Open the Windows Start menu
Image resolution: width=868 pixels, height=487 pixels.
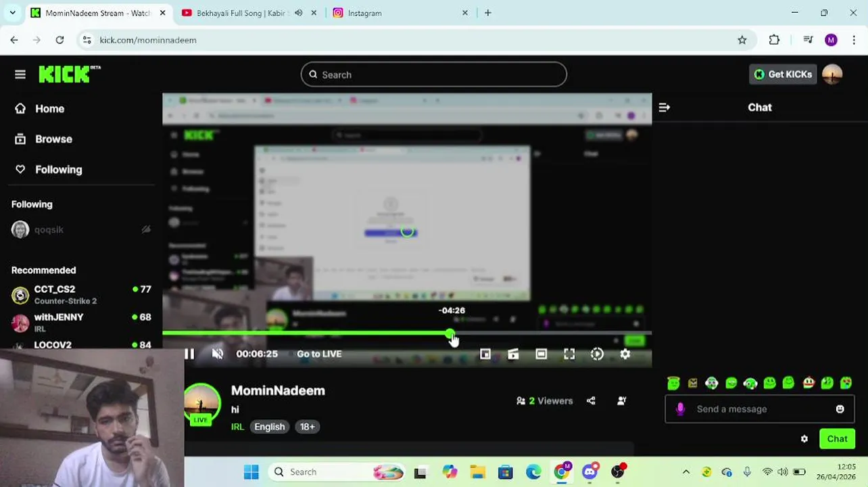(x=251, y=472)
